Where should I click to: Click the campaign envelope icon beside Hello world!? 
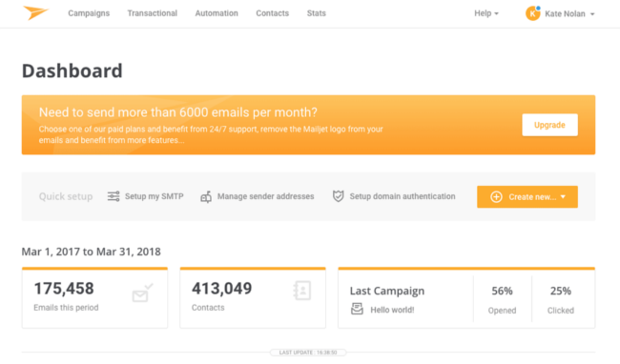point(357,309)
